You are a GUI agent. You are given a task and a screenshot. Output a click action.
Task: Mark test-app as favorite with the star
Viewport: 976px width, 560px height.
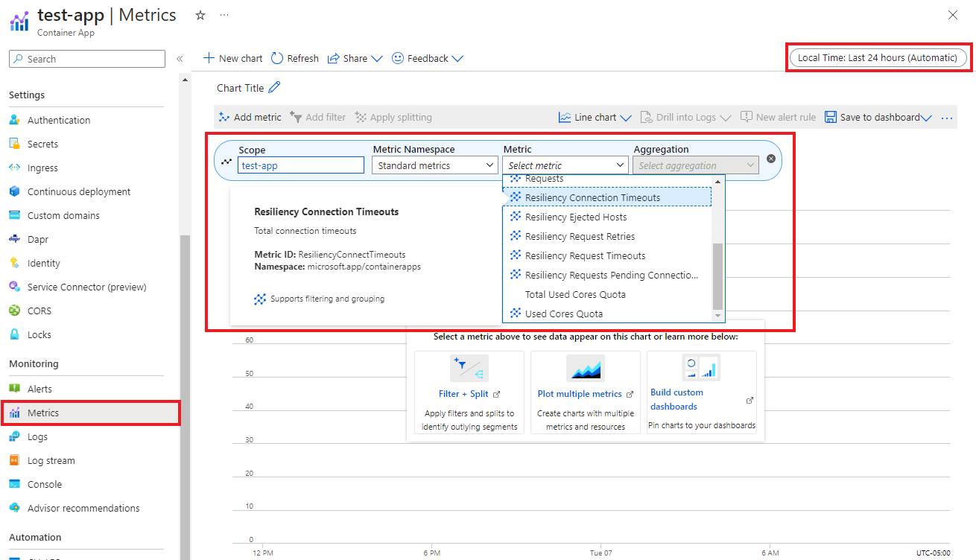200,14
